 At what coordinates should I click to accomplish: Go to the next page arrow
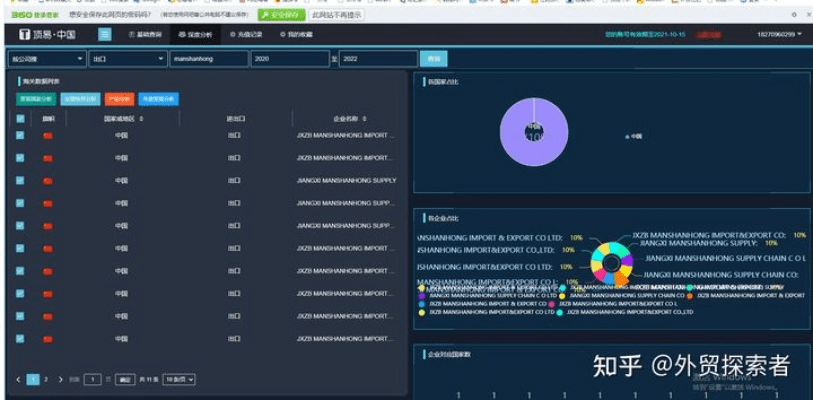60,379
